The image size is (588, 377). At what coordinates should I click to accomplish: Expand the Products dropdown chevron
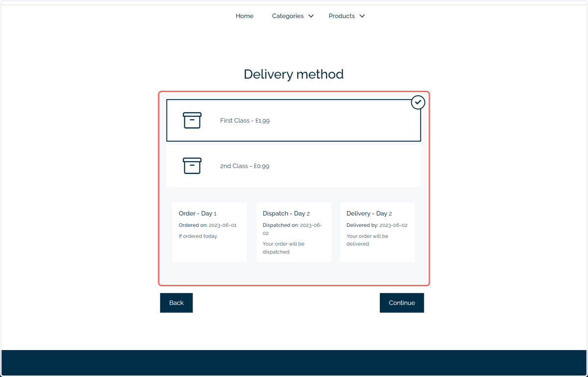click(x=362, y=16)
